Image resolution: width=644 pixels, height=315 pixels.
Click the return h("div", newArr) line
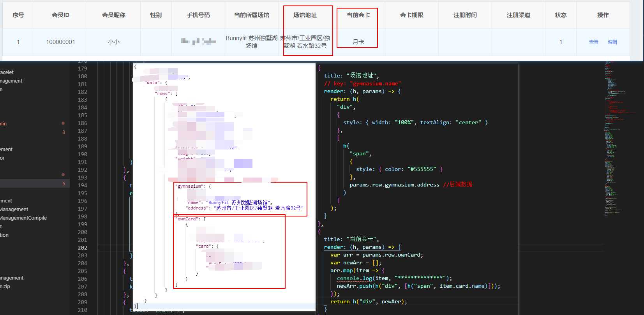coord(369,301)
